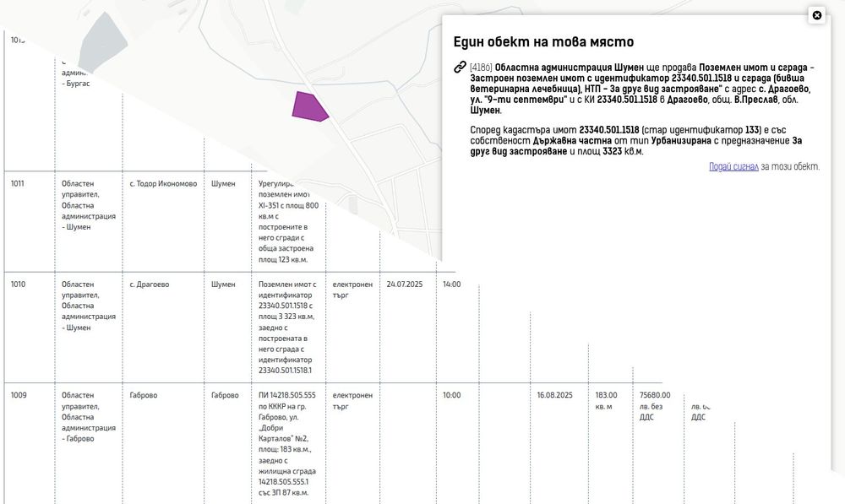The image size is (845, 504).
Task: Open the 'Подай сигнал' report link
Action: click(x=733, y=167)
